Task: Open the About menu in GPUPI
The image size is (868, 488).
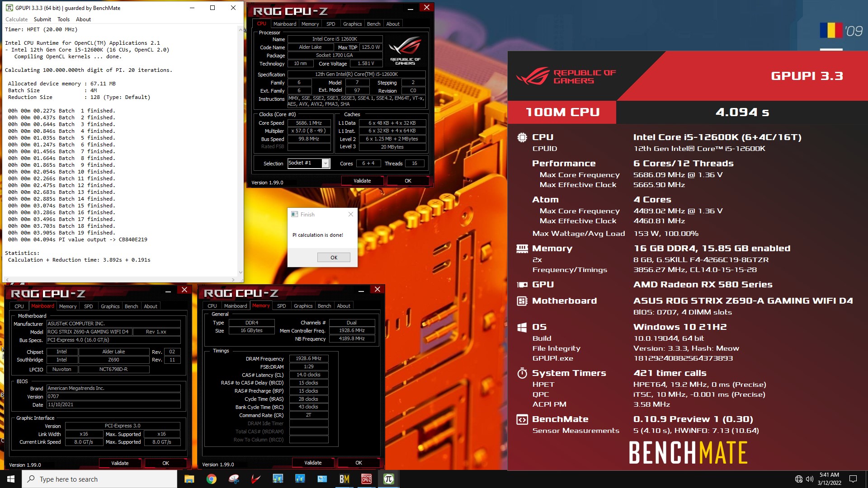Action: pyautogui.click(x=83, y=19)
